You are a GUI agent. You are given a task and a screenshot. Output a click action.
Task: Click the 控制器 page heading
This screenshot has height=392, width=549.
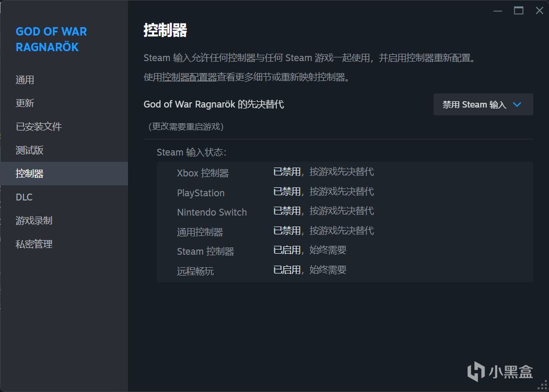click(x=165, y=30)
